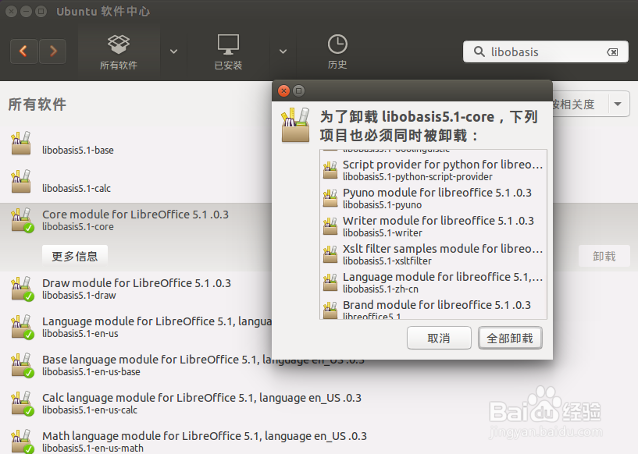
Task: Select the libobasis5.1-draw package icon
Action: click(x=22, y=289)
